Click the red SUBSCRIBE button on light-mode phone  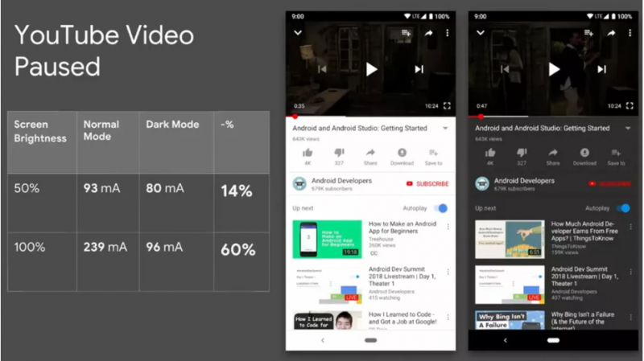[x=427, y=183]
